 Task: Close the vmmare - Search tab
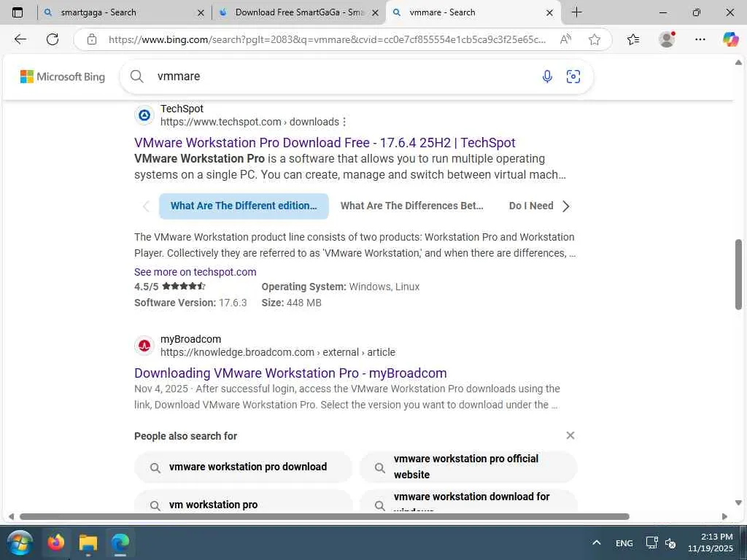(549, 13)
